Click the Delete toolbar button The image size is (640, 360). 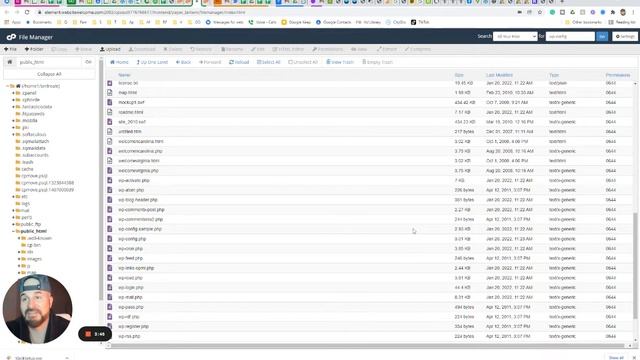(x=173, y=49)
